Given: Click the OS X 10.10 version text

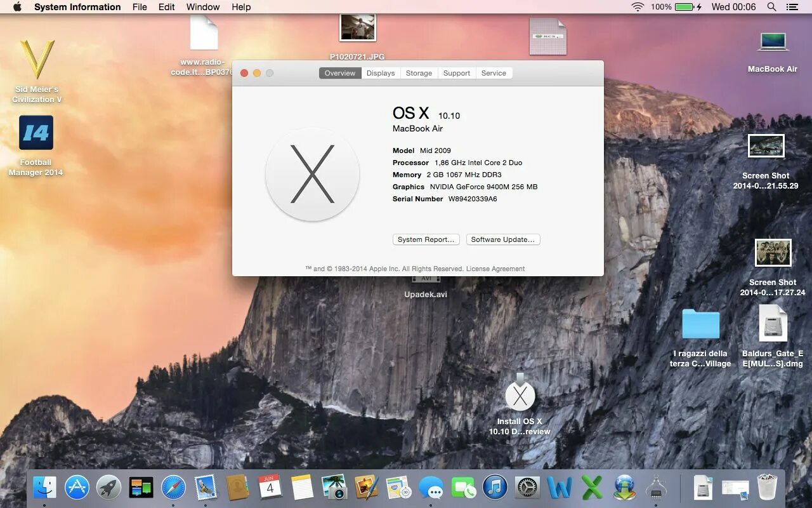Looking at the screenshot, I should coord(426,114).
